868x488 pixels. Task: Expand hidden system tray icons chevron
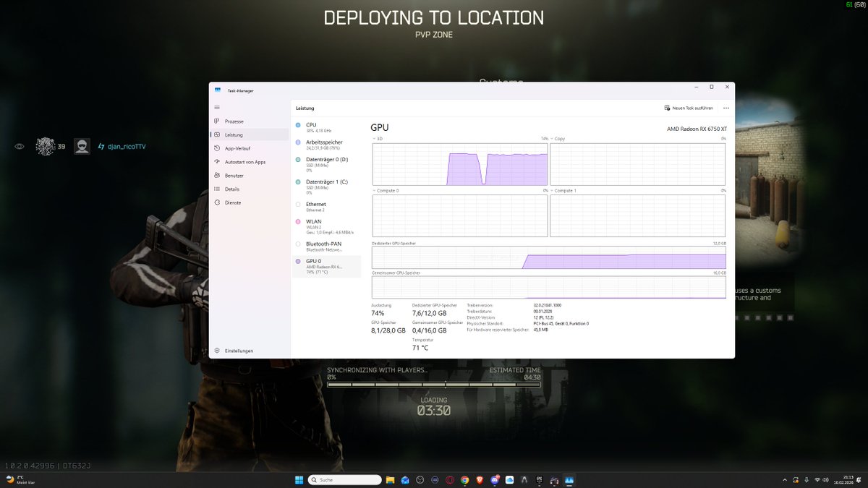[x=786, y=479]
